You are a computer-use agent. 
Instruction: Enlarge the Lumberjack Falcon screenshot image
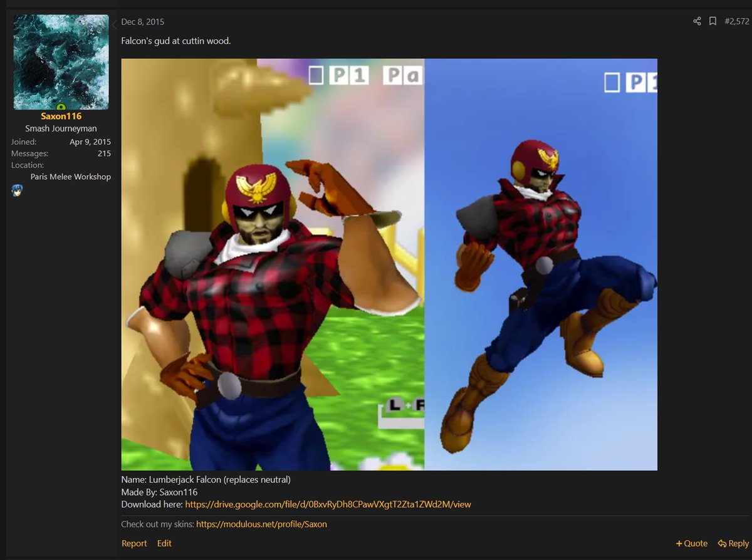tap(389, 264)
